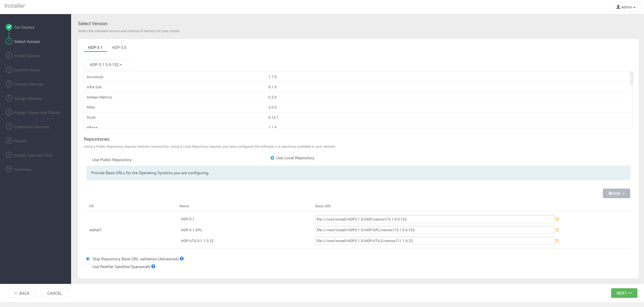Image resolution: width=644 pixels, height=307 pixels.
Task: Click the CANCEL button
Action: coord(55,293)
